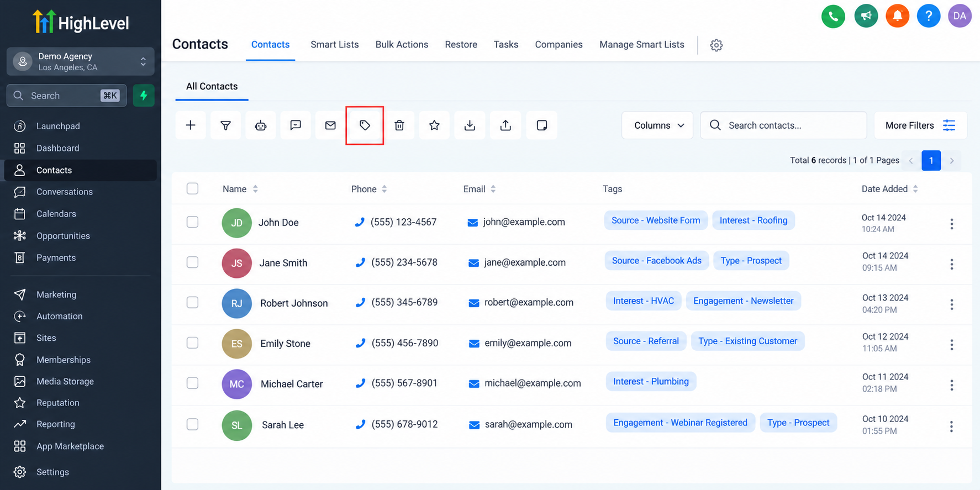Switch to the Smart Lists tab

point(334,45)
